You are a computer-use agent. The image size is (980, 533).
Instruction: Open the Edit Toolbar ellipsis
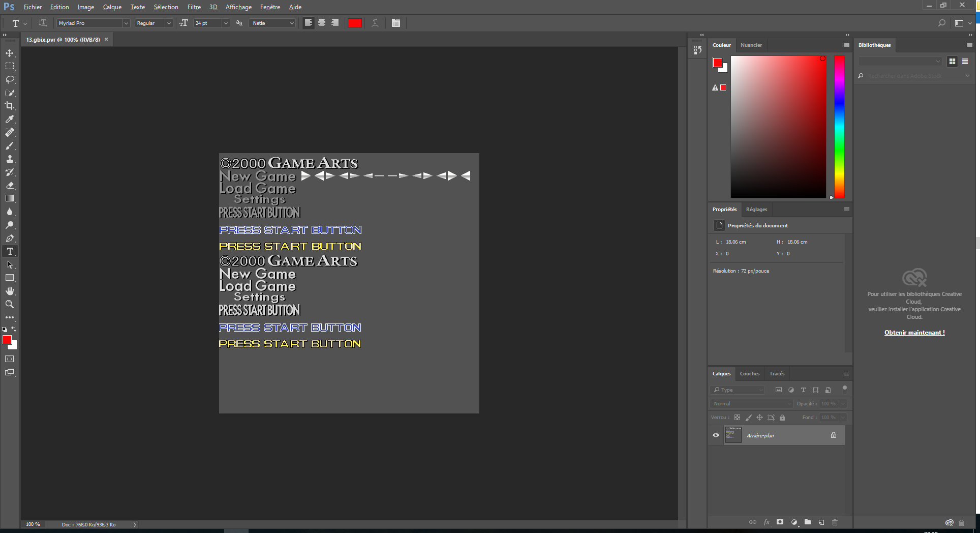pos(10,317)
